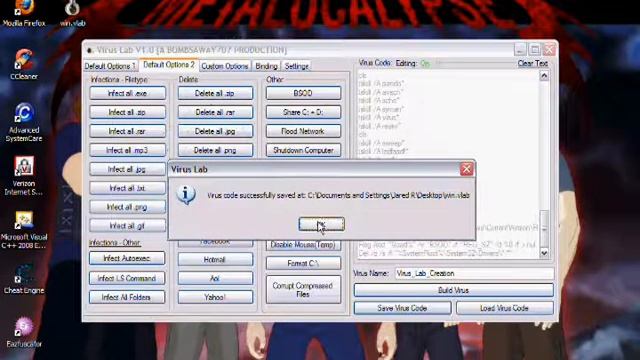Click the Yahoo! button

[x=215, y=297]
